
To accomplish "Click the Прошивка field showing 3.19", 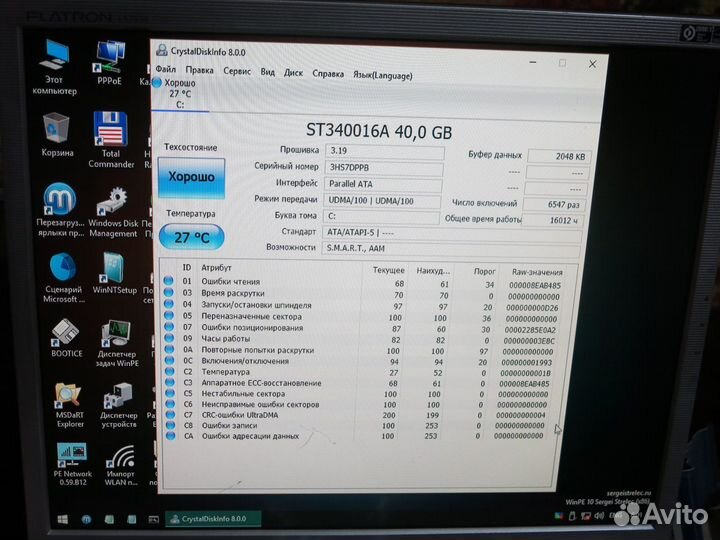I will click(x=385, y=152).
